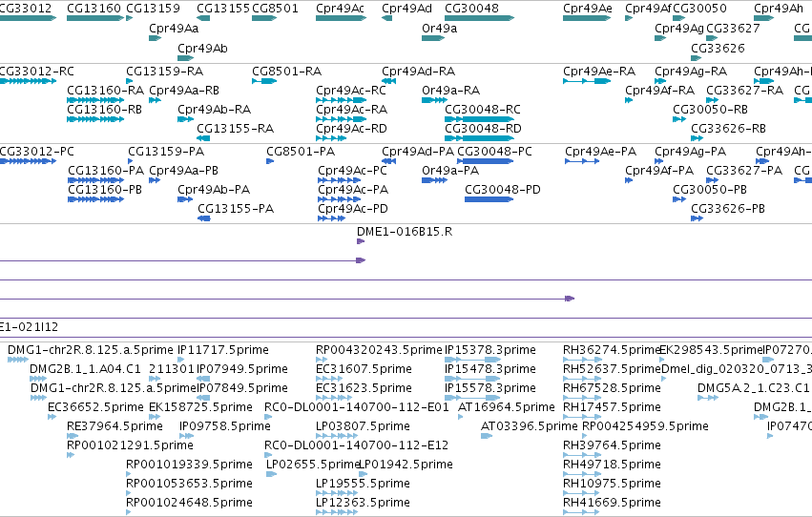Select the CG30048-RC transcript label

click(x=483, y=109)
